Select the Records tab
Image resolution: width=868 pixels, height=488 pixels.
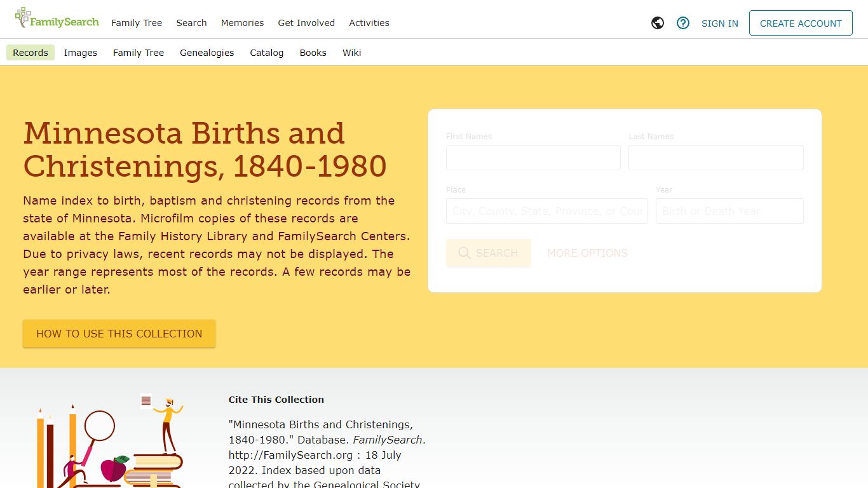[31, 53]
